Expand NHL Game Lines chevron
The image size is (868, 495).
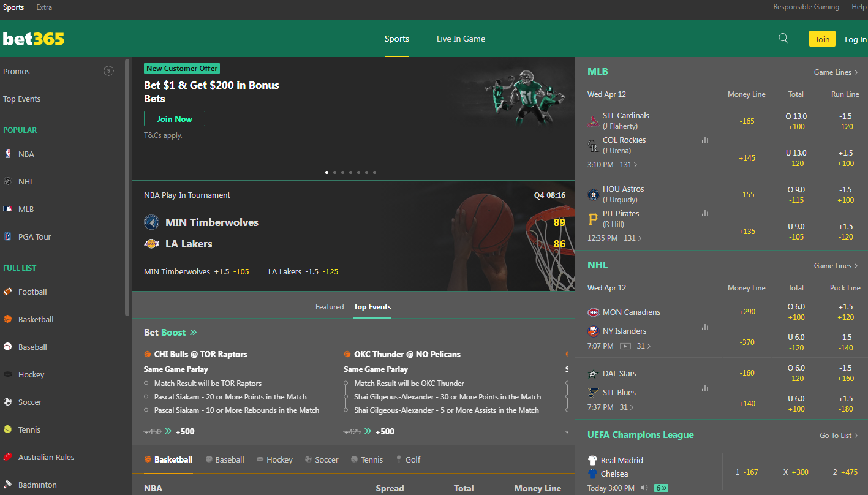856,266
